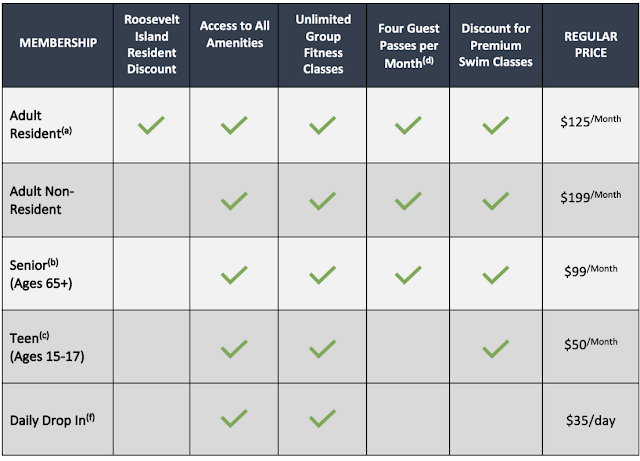Click Adult Resident guest passes checkmark

pyautogui.click(x=408, y=125)
